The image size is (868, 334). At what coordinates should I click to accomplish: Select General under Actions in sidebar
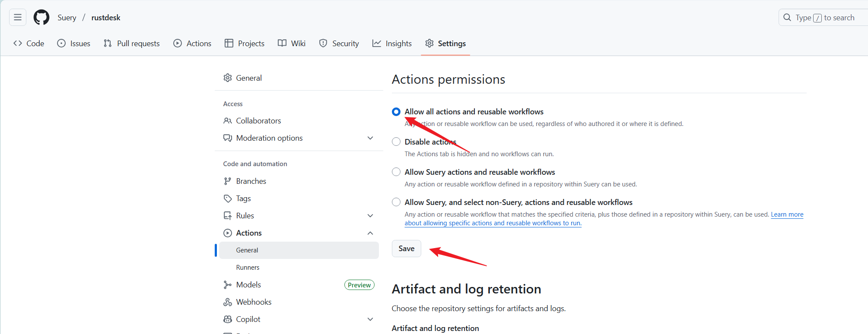pyautogui.click(x=299, y=250)
